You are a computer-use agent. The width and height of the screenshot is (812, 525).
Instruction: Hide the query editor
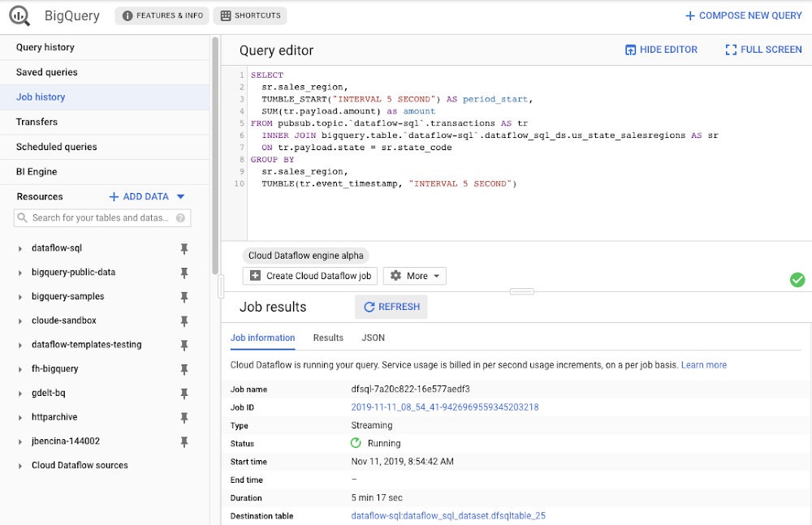661,49
